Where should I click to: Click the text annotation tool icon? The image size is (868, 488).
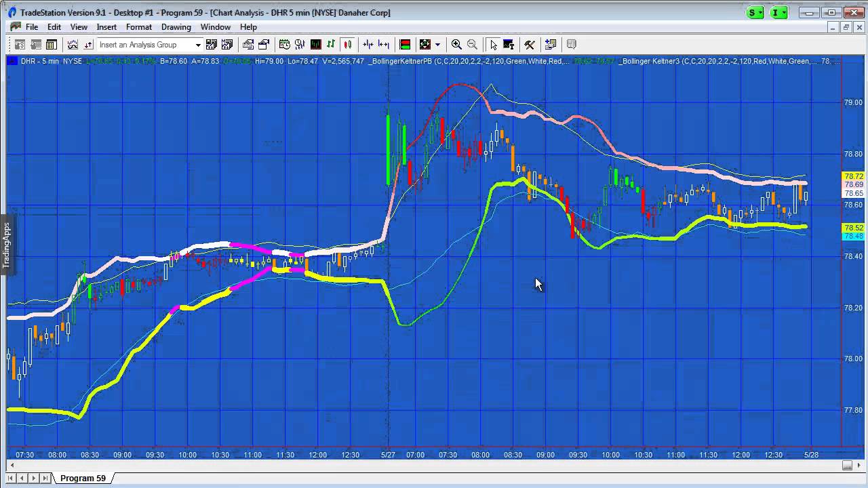[x=509, y=45]
